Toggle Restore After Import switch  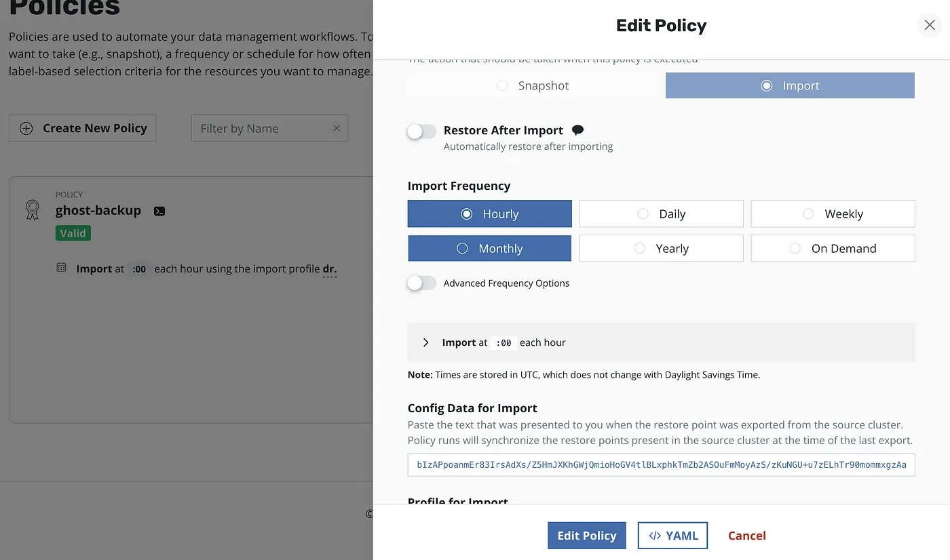tap(421, 131)
